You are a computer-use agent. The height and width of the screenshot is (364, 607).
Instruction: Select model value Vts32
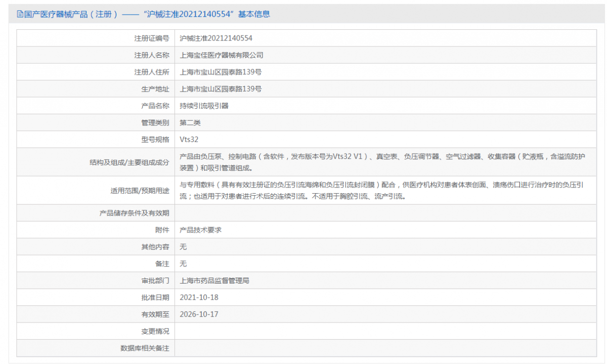[189, 140]
